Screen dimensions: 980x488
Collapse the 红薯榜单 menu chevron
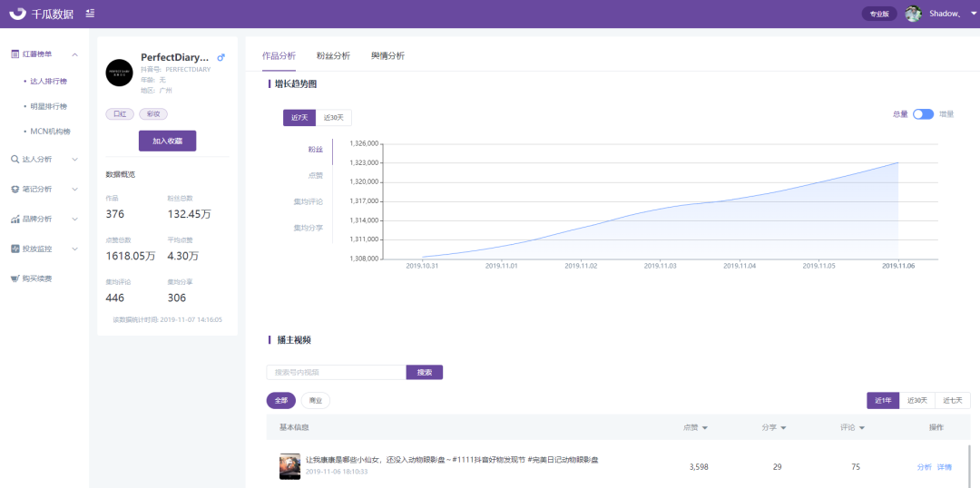(75, 54)
